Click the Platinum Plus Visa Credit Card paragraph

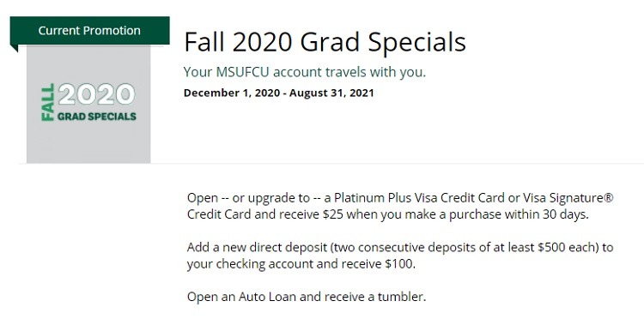[400, 206]
